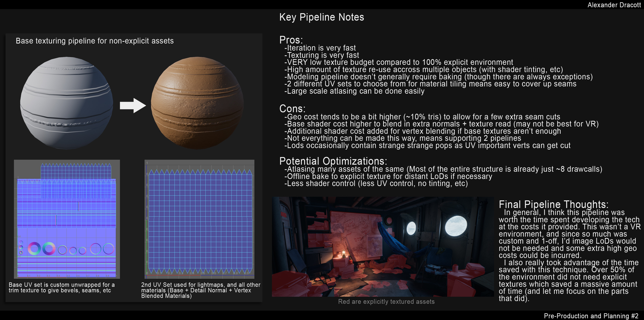Viewport: 644px width, 320px height.
Task: Click the 'Potential Optimizations:' heading
Action: point(333,161)
